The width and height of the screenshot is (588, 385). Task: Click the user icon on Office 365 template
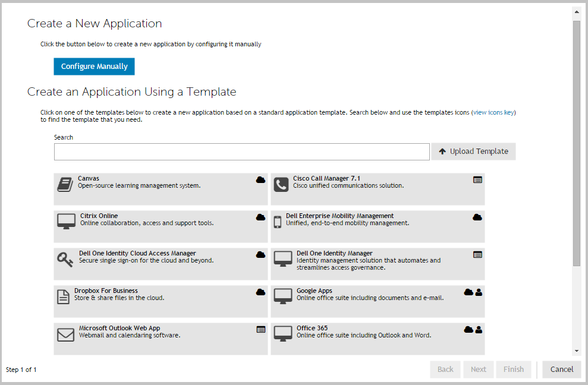pyautogui.click(x=479, y=330)
